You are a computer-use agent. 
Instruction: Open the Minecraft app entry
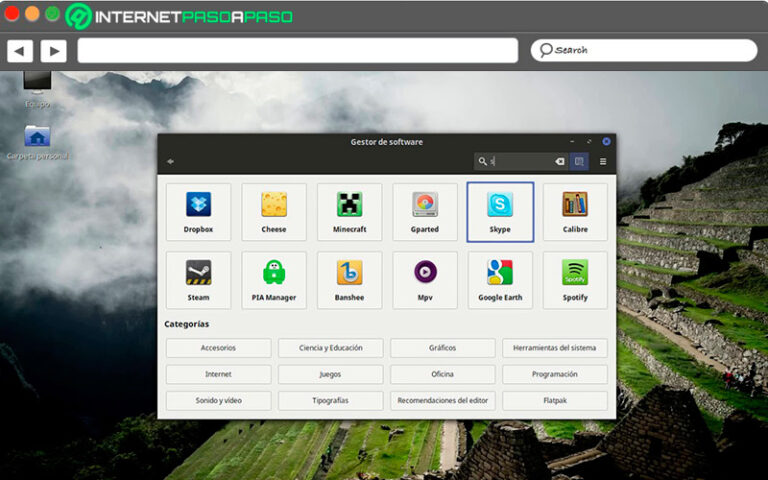(x=349, y=211)
